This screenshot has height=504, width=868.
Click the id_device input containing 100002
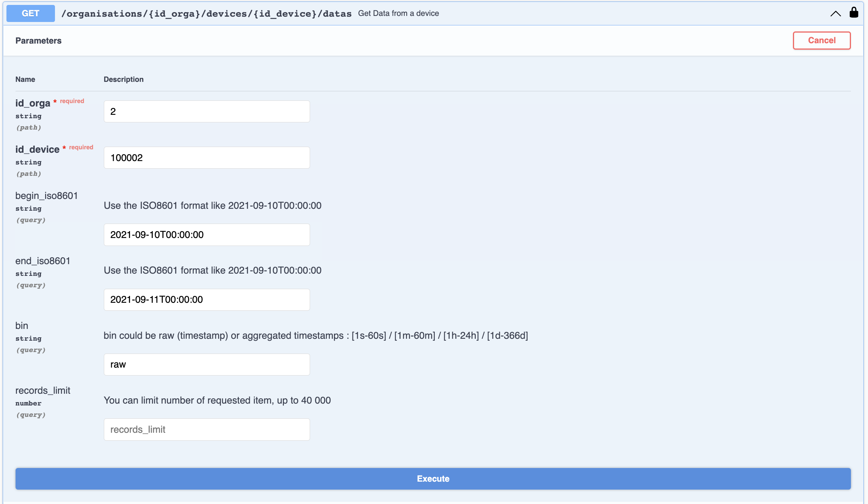[x=207, y=158]
